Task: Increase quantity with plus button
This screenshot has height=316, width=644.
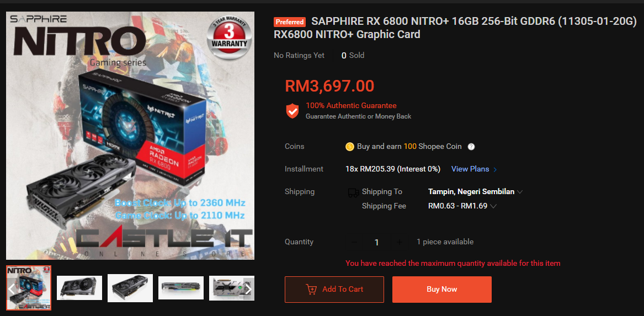Action: click(x=399, y=242)
